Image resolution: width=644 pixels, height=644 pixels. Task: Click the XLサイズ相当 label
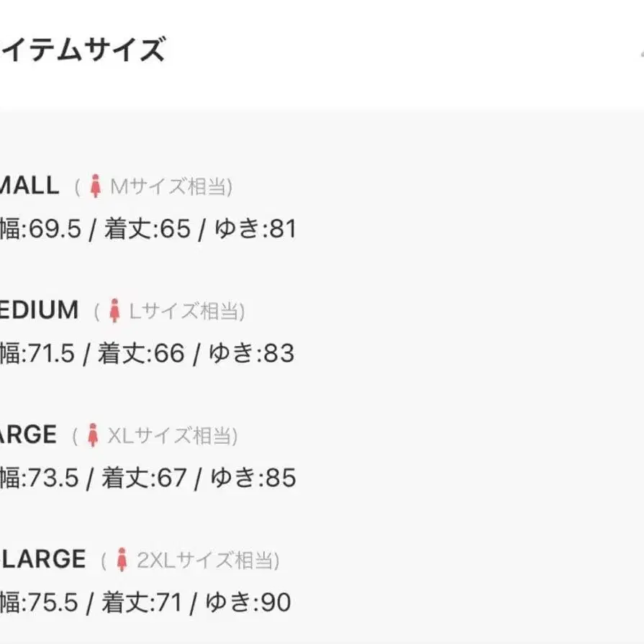point(171,436)
